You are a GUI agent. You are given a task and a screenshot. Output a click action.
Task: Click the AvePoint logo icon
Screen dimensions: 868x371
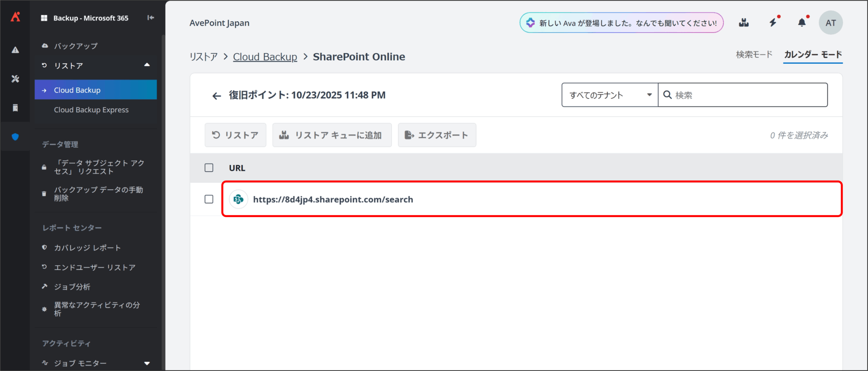[15, 17]
